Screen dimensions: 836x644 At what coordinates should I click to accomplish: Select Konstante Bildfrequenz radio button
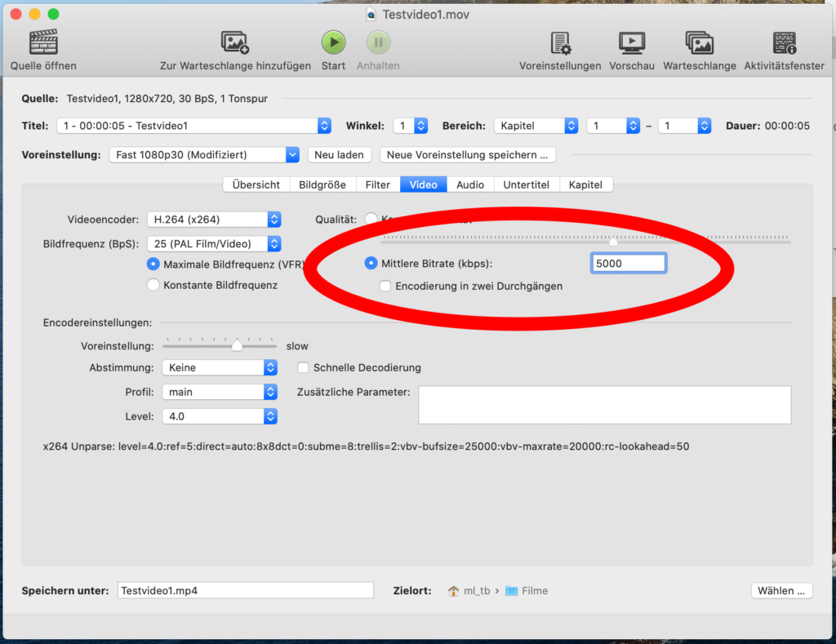coord(153,285)
